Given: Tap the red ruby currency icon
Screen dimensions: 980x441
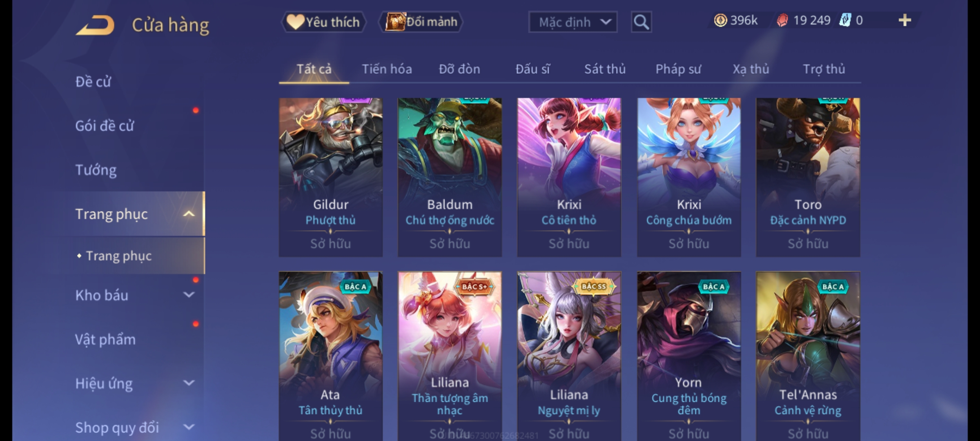Looking at the screenshot, I should (x=782, y=20).
